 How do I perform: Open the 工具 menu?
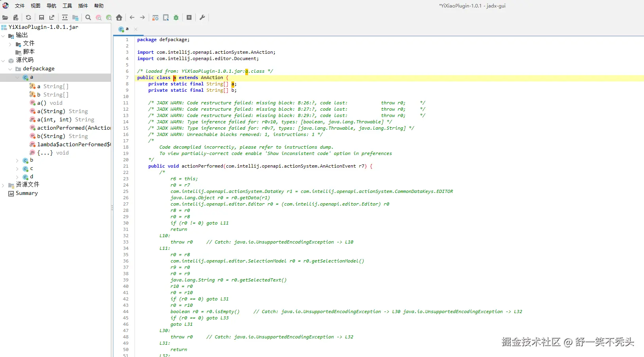pyautogui.click(x=67, y=6)
